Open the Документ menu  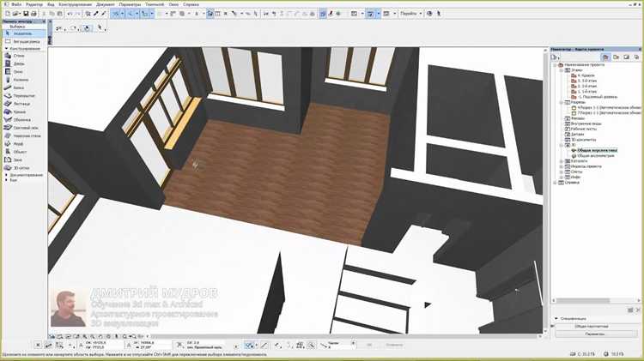tap(106, 4)
